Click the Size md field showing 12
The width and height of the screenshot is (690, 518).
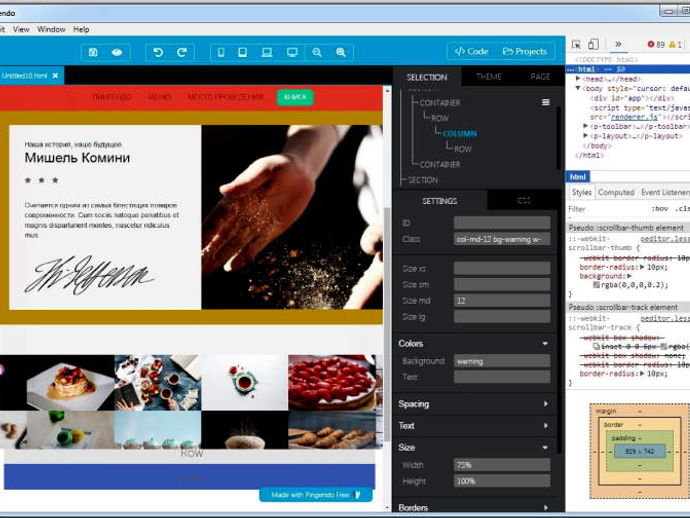[x=502, y=301]
